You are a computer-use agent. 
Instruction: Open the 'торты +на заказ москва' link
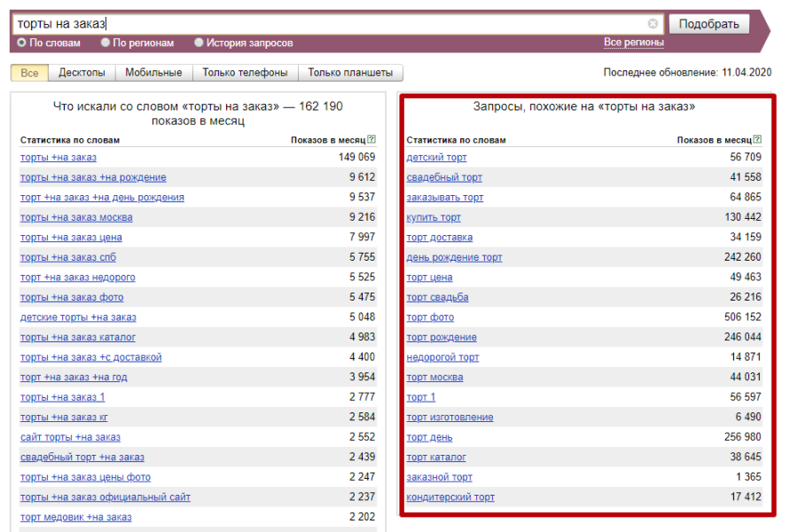[x=76, y=217]
